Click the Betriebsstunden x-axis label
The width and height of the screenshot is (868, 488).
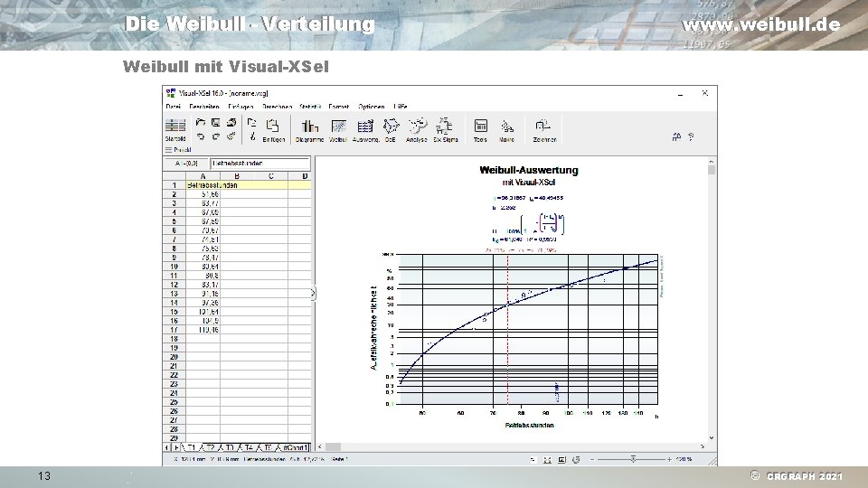coord(529,426)
